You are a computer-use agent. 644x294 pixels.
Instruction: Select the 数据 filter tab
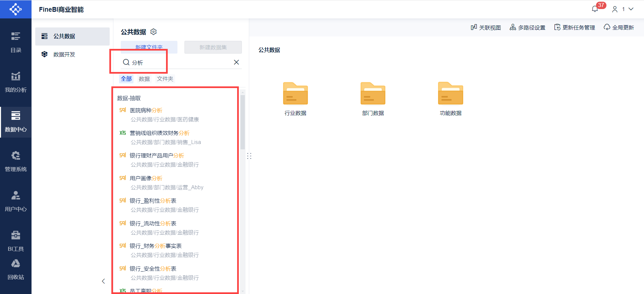pyautogui.click(x=144, y=79)
